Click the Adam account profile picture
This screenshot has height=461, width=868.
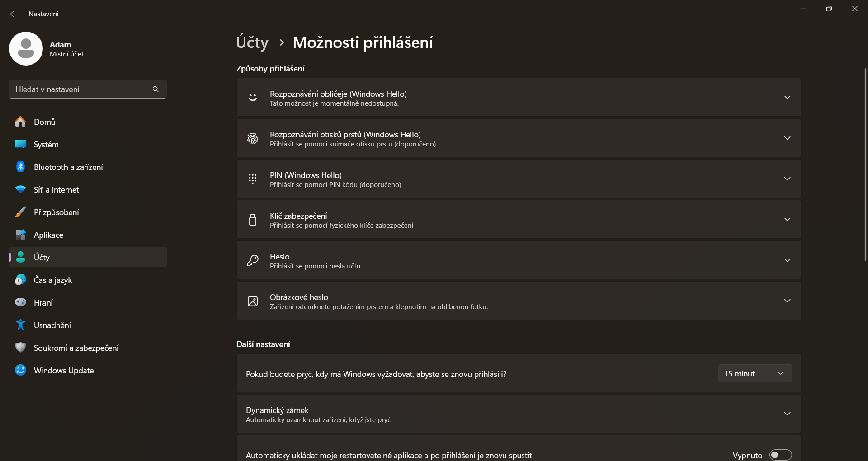[x=26, y=48]
